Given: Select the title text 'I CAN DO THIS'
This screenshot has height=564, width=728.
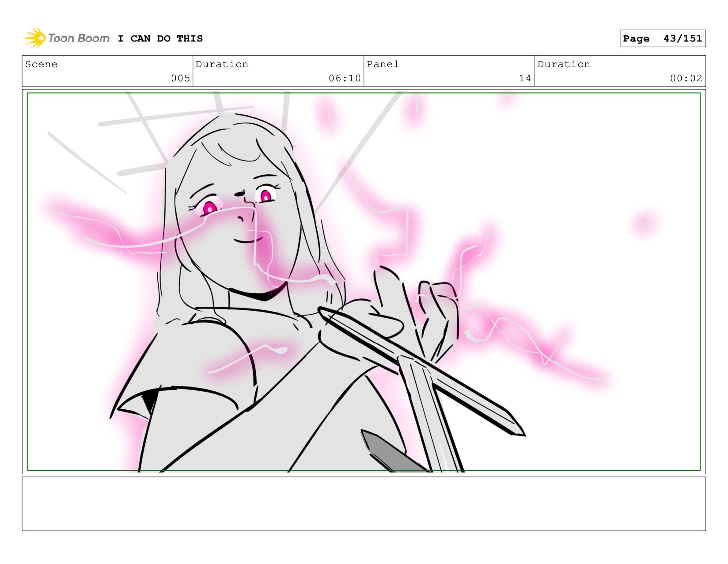Looking at the screenshot, I should [x=160, y=38].
